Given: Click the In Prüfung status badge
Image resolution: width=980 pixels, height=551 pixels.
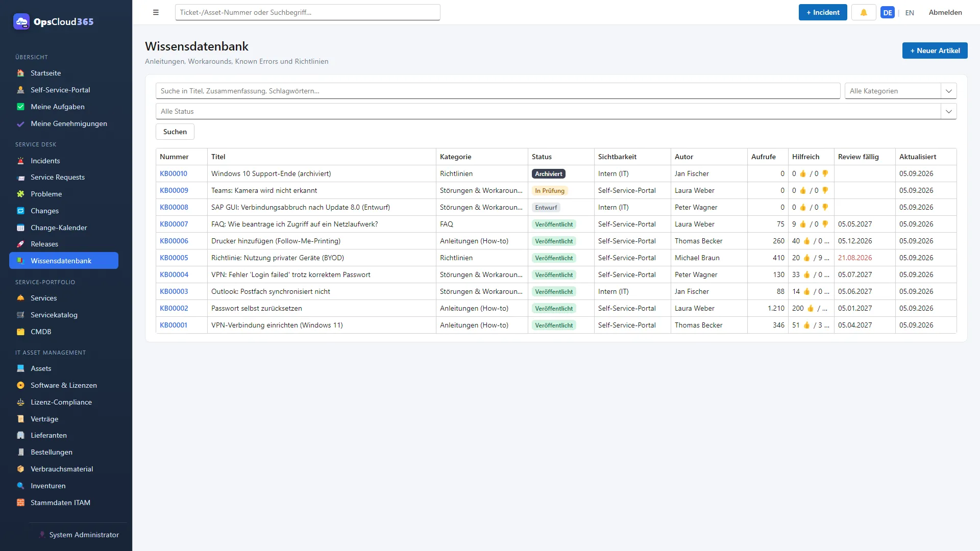Looking at the screenshot, I should [x=550, y=190].
